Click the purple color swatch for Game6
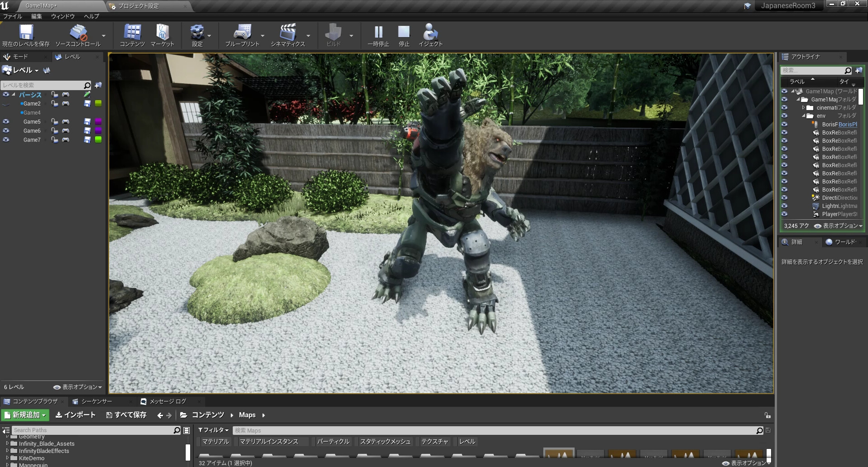The image size is (868, 467). pos(98,131)
